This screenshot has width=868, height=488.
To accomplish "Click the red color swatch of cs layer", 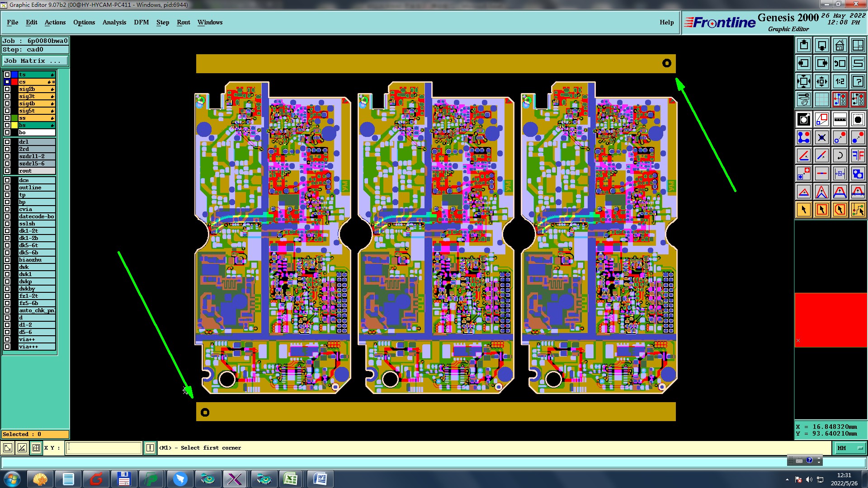I will 15,82.
